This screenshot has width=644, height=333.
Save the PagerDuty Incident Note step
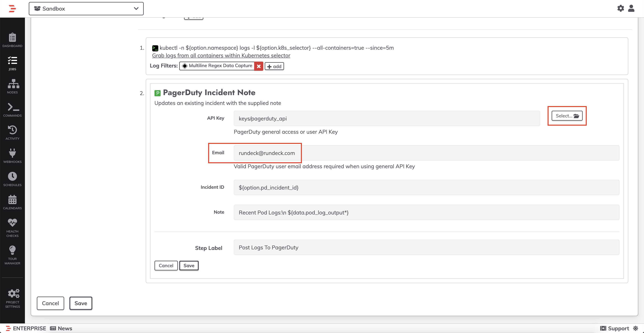pos(189,265)
